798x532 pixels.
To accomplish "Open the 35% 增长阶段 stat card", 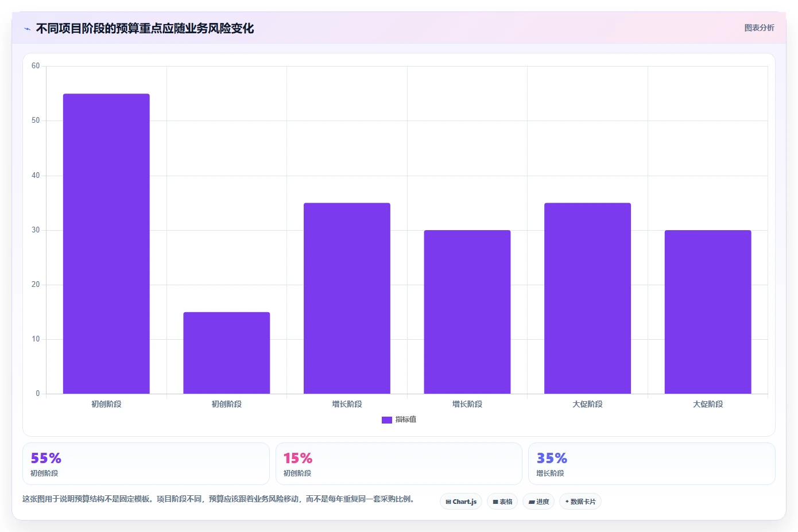I will pos(652,464).
